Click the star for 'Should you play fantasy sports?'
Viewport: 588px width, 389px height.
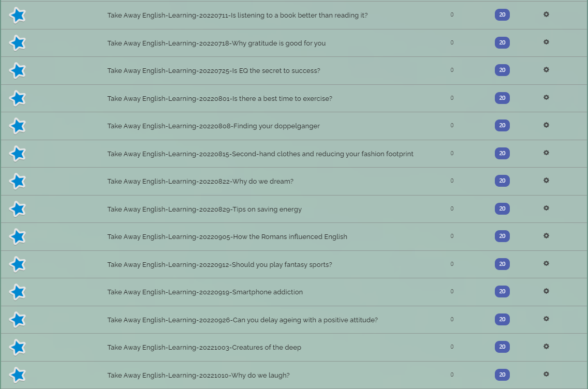coord(17,264)
